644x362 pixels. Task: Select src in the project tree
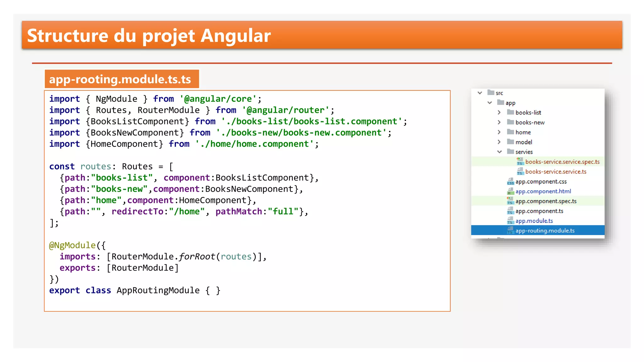coord(499,93)
